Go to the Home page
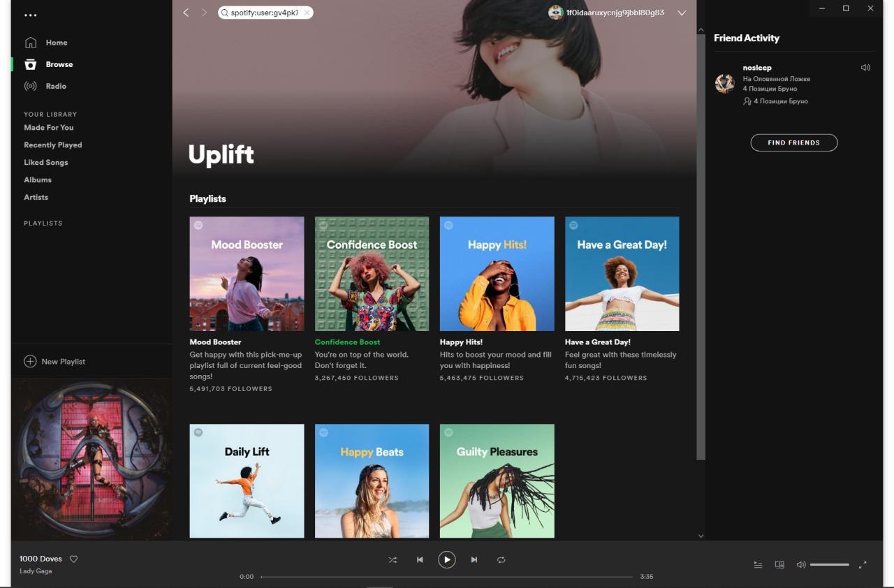 57,43
